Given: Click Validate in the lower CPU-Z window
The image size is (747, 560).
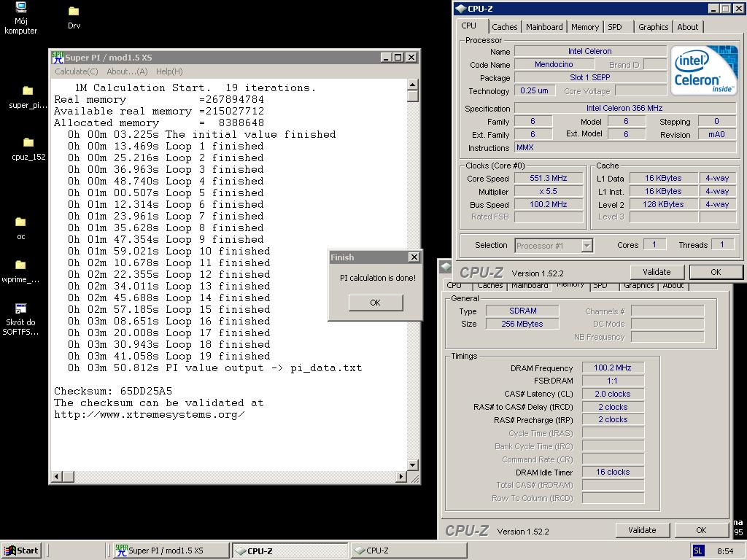Looking at the screenshot, I should click(642, 530).
